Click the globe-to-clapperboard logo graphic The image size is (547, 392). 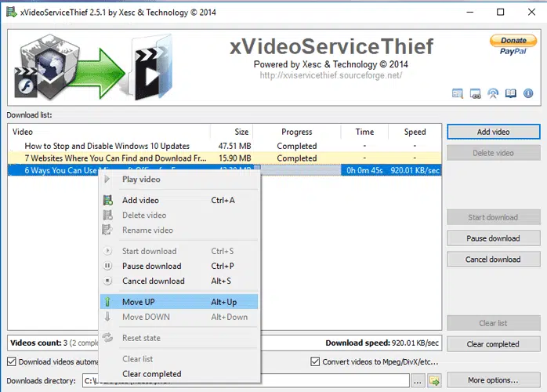[93, 67]
